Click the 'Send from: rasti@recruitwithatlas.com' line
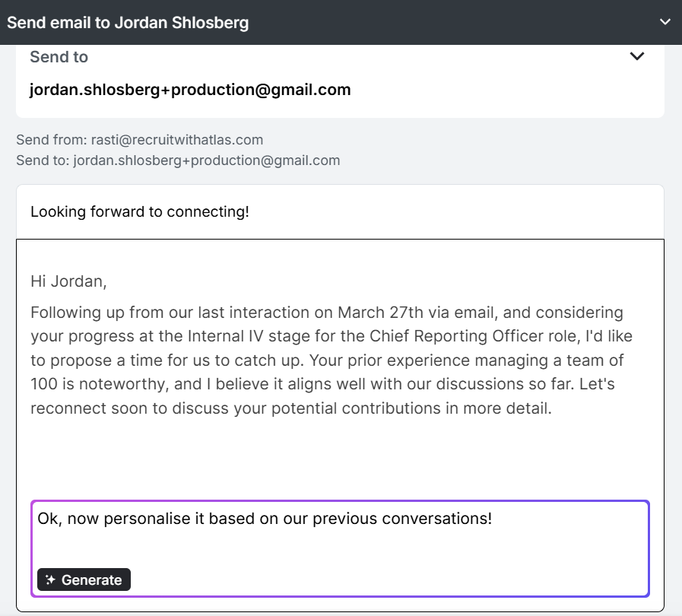Screen dimensions: 682x616 click(140, 140)
